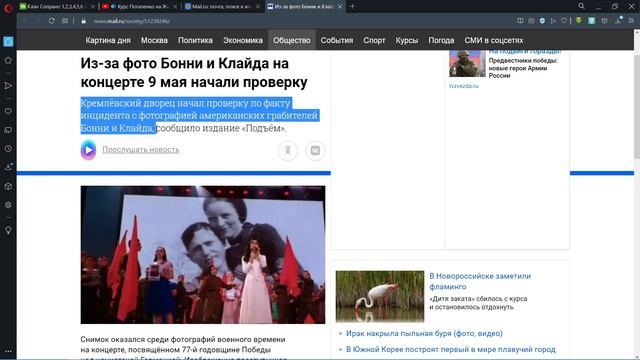The image size is (640, 360).
Task: Click the lightbulb icon in sidebar
Action: tap(8, 231)
